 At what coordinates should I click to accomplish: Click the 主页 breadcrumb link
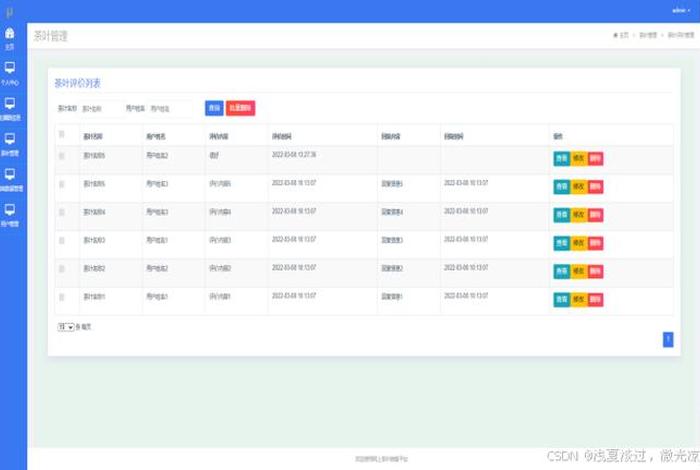click(624, 35)
